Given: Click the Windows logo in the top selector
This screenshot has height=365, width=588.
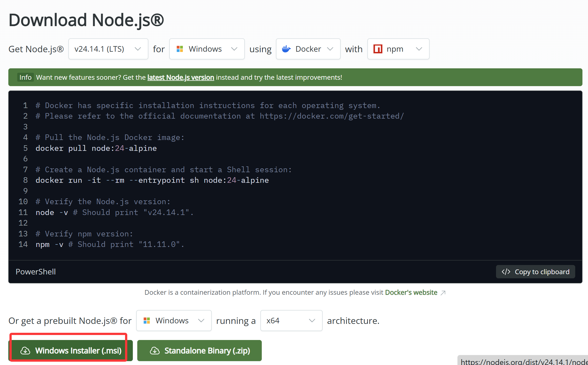Looking at the screenshot, I should (x=180, y=49).
